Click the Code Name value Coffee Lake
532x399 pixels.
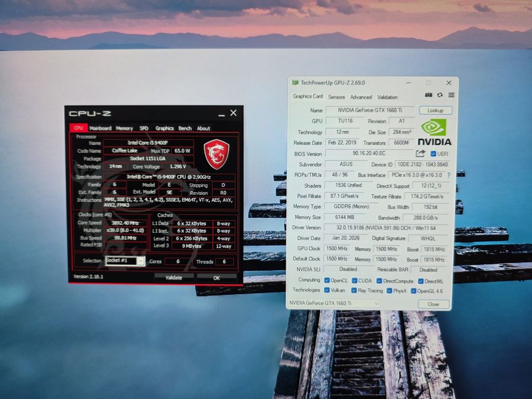click(x=125, y=150)
